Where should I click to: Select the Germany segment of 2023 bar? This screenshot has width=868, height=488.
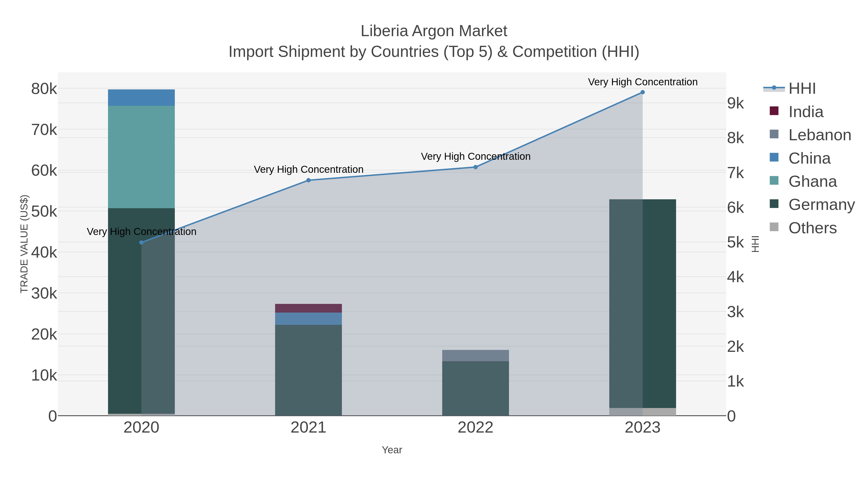point(643,304)
